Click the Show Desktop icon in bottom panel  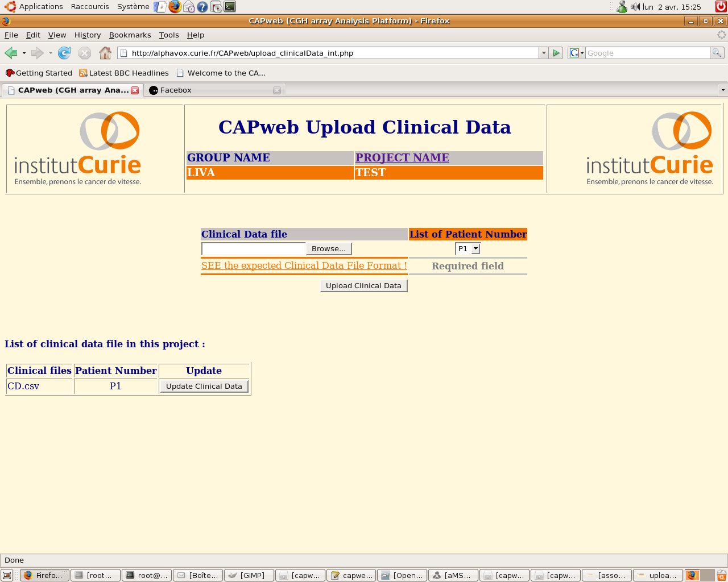coord(7,575)
